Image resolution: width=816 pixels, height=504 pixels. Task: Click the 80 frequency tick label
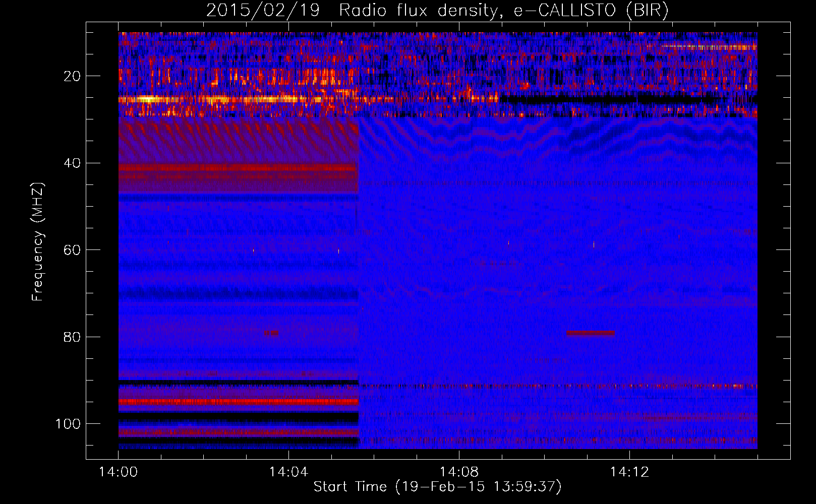(72, 337)
